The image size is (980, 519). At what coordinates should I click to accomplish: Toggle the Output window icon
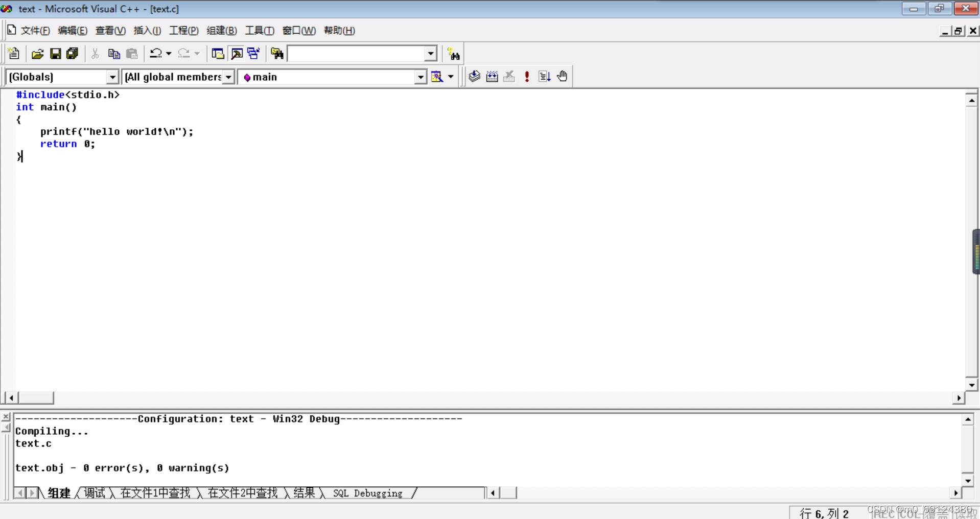236,54
